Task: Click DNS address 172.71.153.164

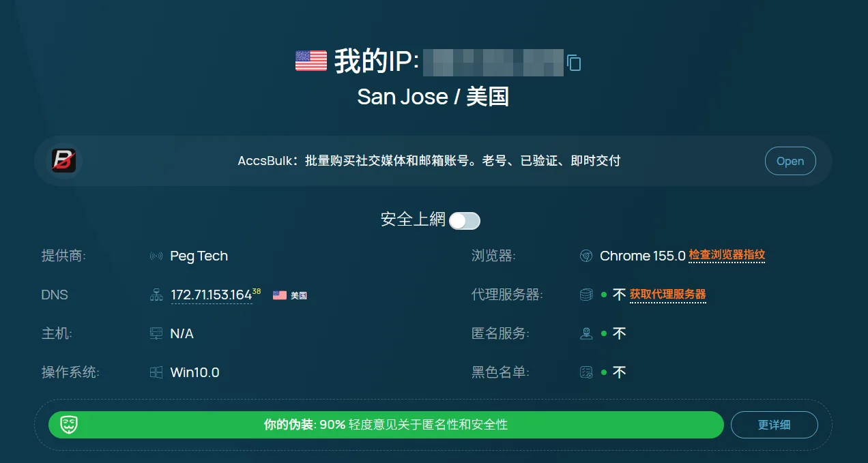Action: [x=212, y=295]
